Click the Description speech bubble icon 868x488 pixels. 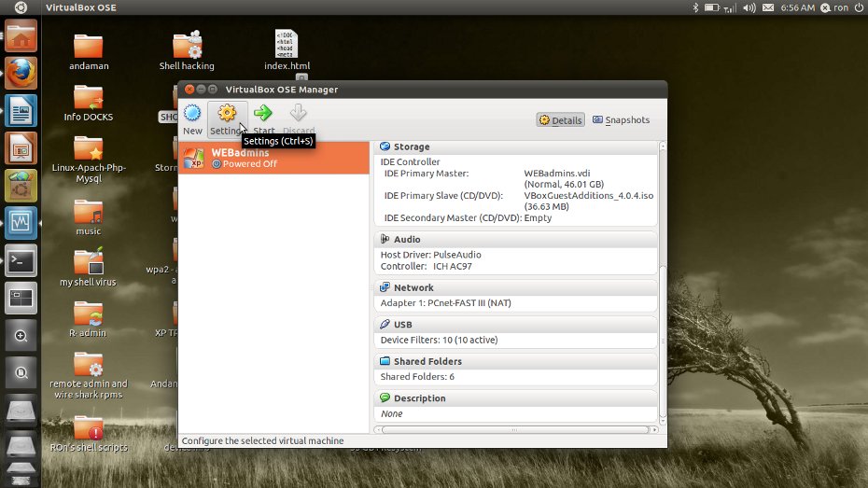[x=385, y=397]
